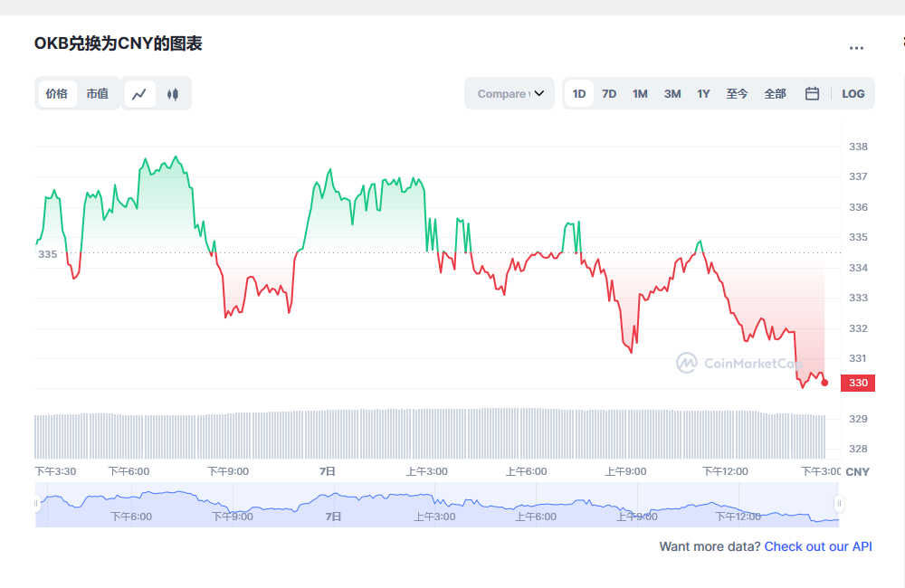Open the Check out our API link

pos(817,546)
